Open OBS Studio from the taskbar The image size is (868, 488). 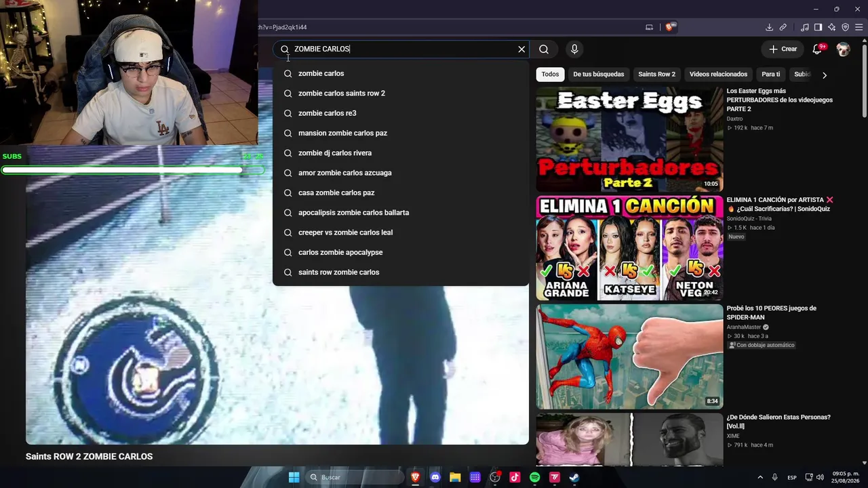[x=495, y=477]
